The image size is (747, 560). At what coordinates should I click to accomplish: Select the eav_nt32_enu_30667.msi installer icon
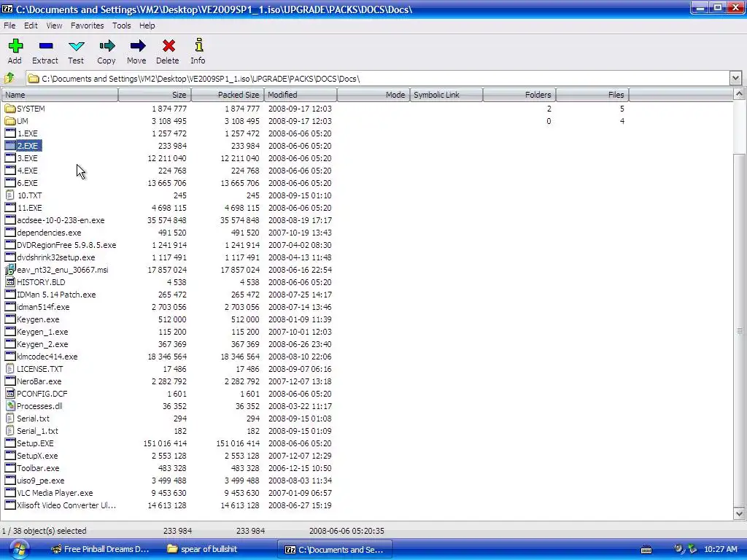[10, 270]
